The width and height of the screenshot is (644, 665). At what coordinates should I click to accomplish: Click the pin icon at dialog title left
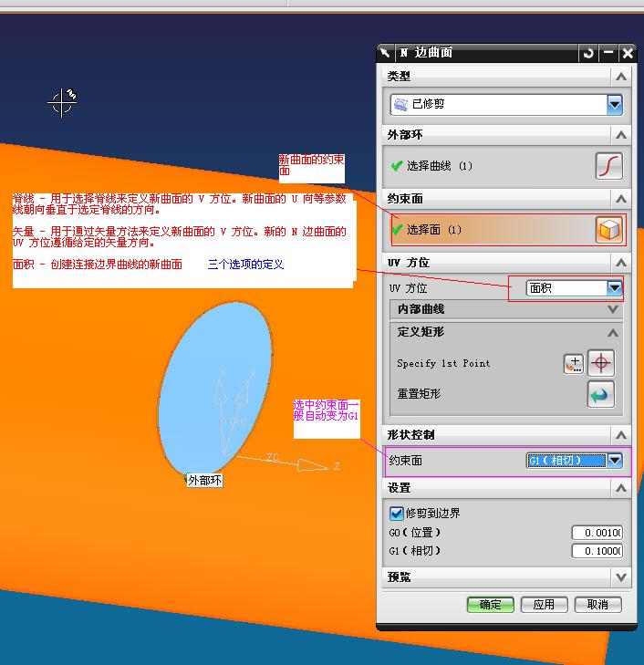(x=385, y=53)
